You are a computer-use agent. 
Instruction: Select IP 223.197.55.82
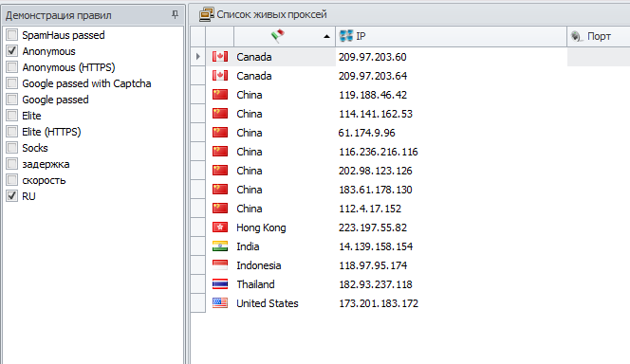[373, 227]
